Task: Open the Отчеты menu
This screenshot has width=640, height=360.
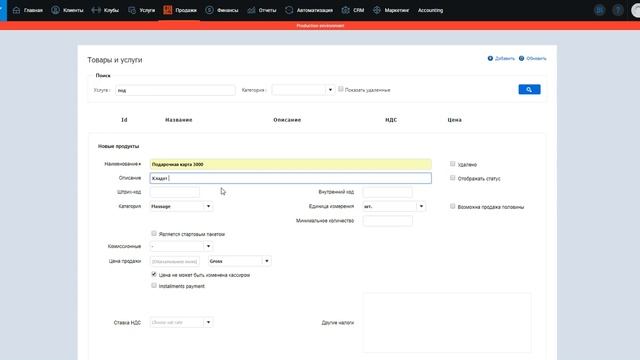Action: (x=267, y=10)
